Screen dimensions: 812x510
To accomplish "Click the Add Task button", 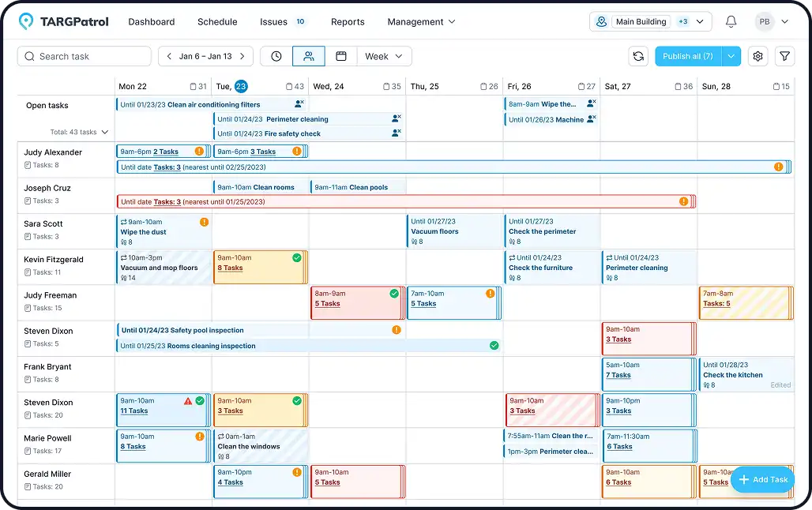I will pyautogui.click(x=762, y=479).
